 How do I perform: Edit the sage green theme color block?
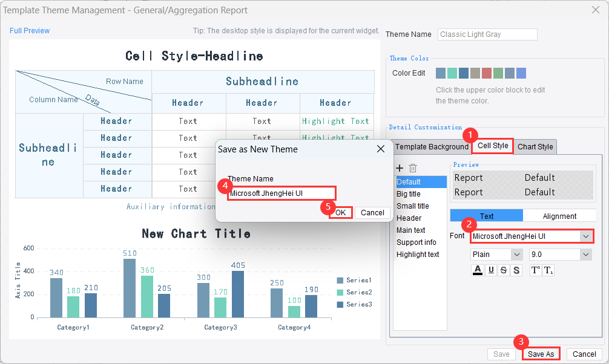coord(498,73)
